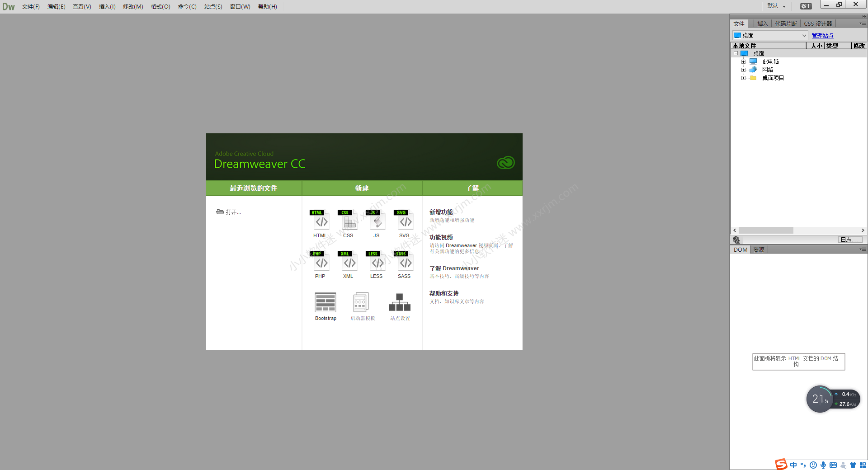Open the 查看(V) menu
Screen dimensions: 868x470
82,7
